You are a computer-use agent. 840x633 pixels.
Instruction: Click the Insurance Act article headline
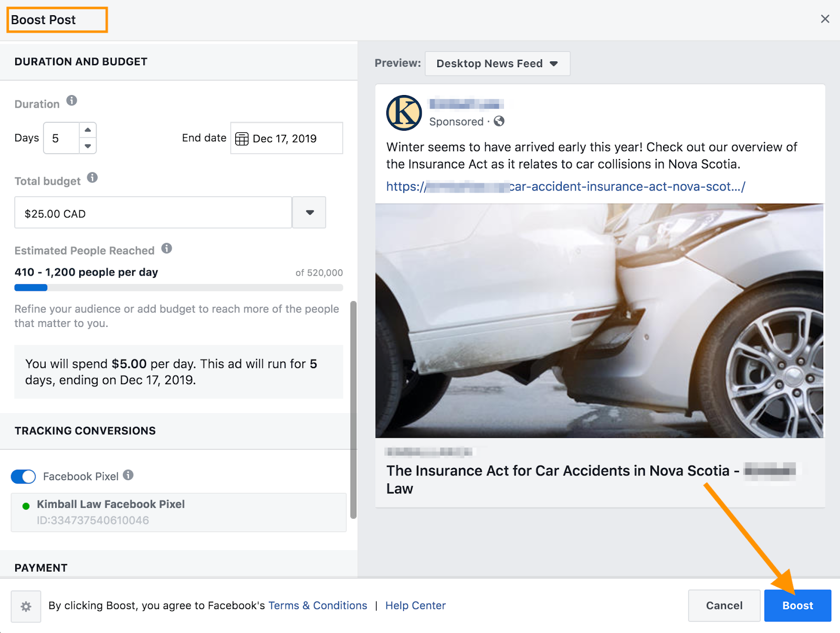pos(591,479)
